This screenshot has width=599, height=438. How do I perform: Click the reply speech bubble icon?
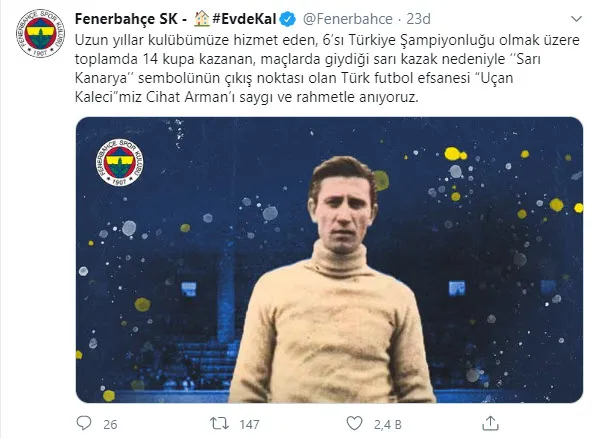(84, 423)
